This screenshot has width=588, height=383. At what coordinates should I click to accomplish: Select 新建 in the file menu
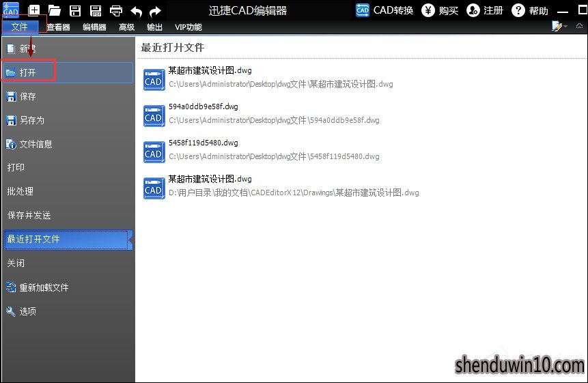[68, 48]
